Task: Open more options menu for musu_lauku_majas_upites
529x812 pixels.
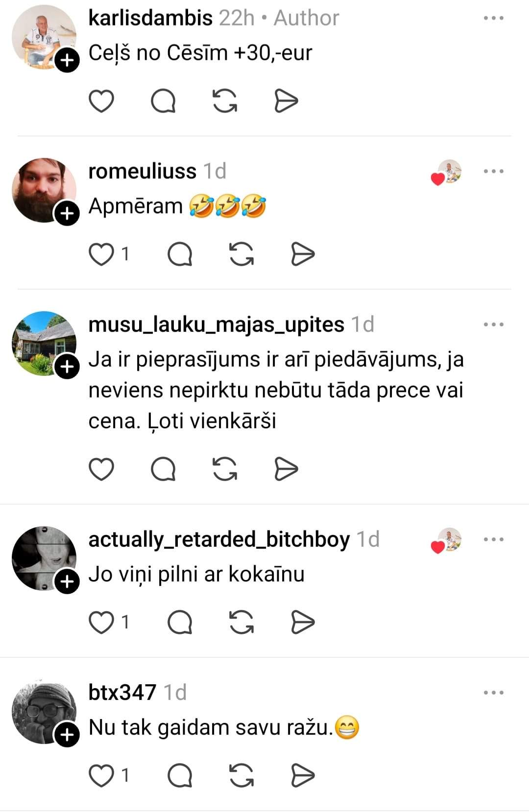Action: coord(493,325)
